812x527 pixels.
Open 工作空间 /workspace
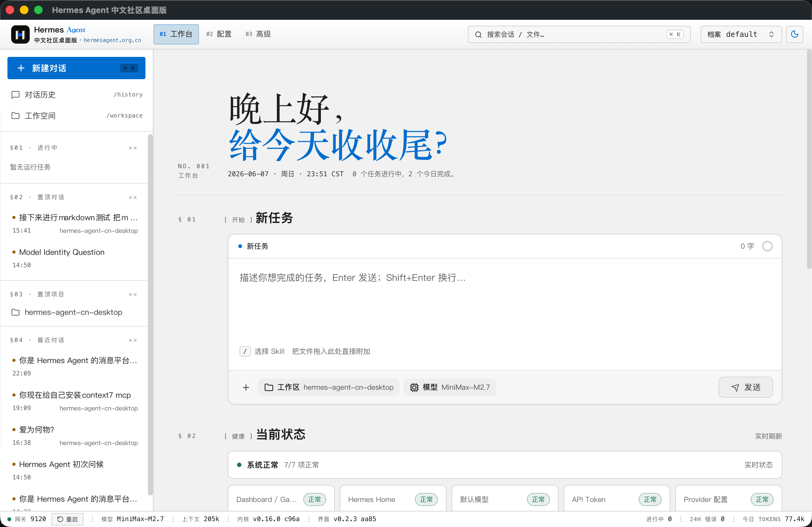coord(76,116)
